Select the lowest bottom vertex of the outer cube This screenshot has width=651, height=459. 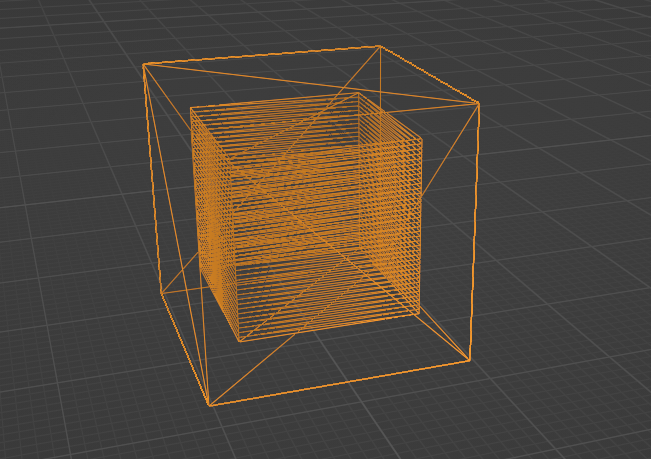pyautogui.click(x=210, y=405)
